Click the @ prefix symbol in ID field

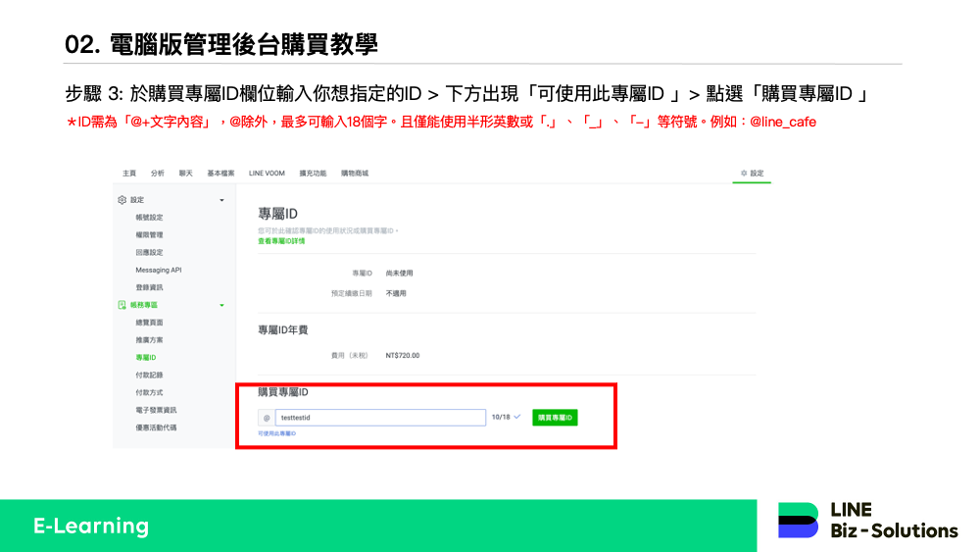pyautogui.click(x=267, y=418)
